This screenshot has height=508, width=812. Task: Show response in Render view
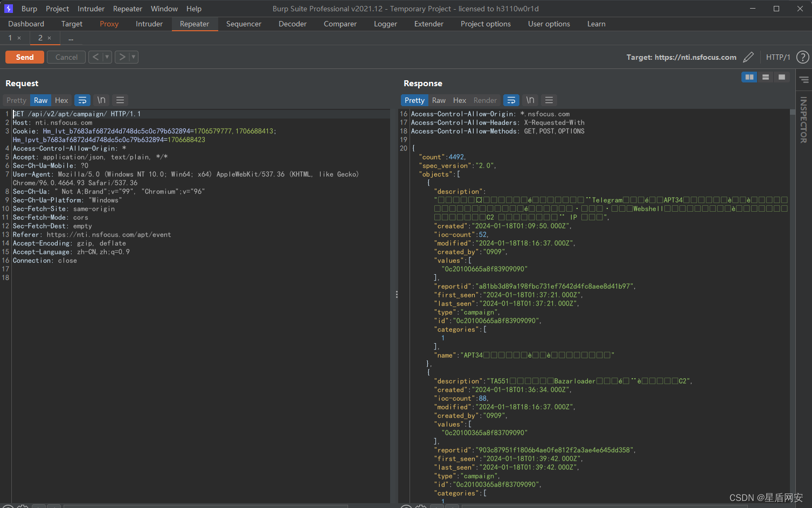[485, 100]
